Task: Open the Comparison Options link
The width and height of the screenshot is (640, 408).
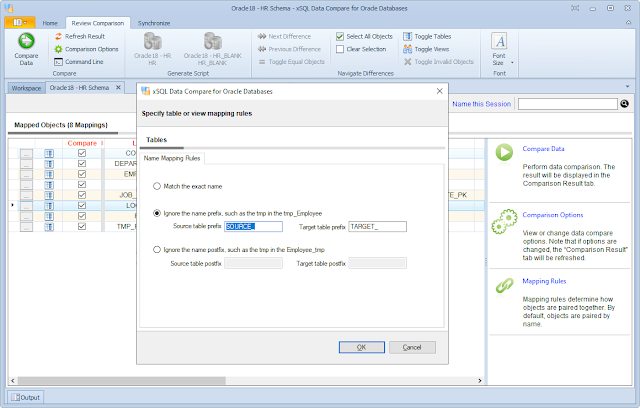Action: [x=553, y=215]
